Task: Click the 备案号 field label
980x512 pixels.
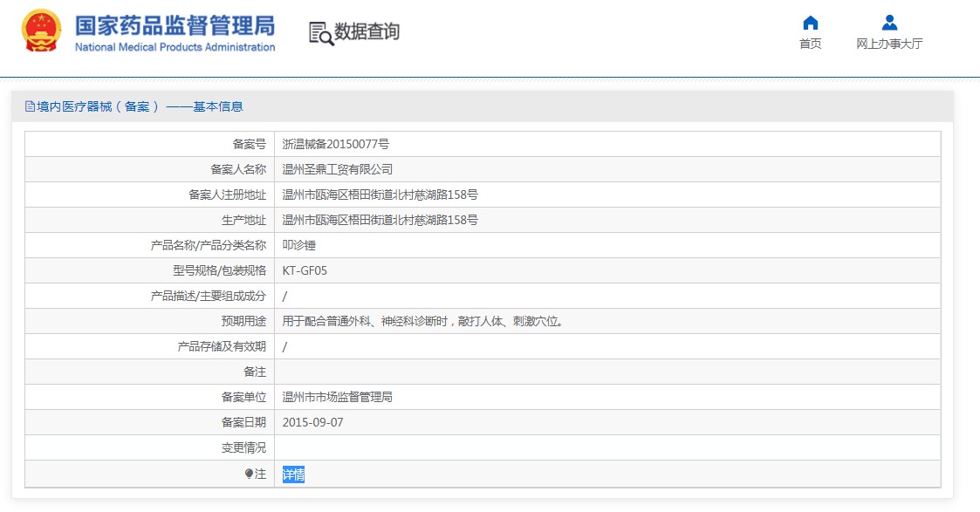Action: click(250, 144)
